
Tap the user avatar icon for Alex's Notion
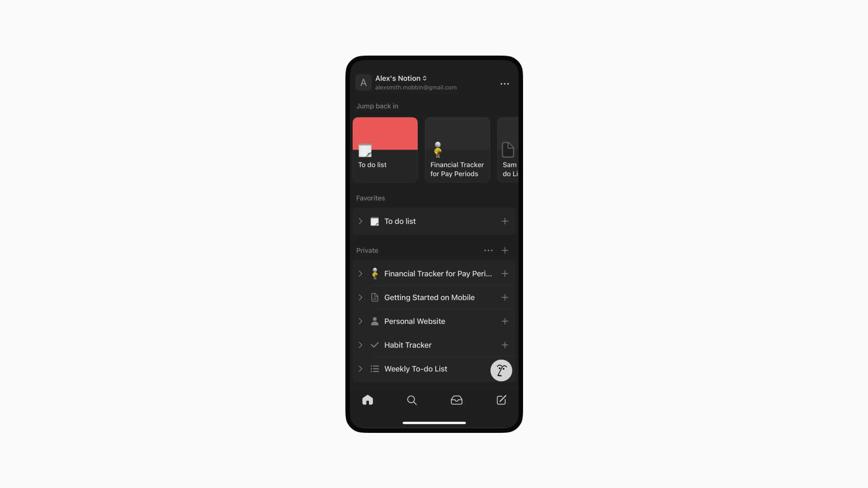point(364,82)
